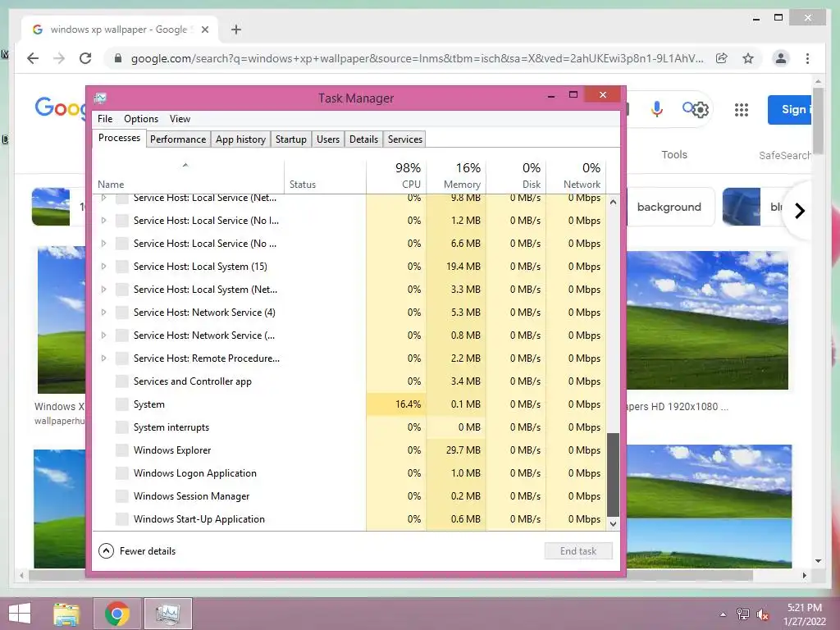Switch to the Services tab
840x630 pixels.
pos(405,139)
